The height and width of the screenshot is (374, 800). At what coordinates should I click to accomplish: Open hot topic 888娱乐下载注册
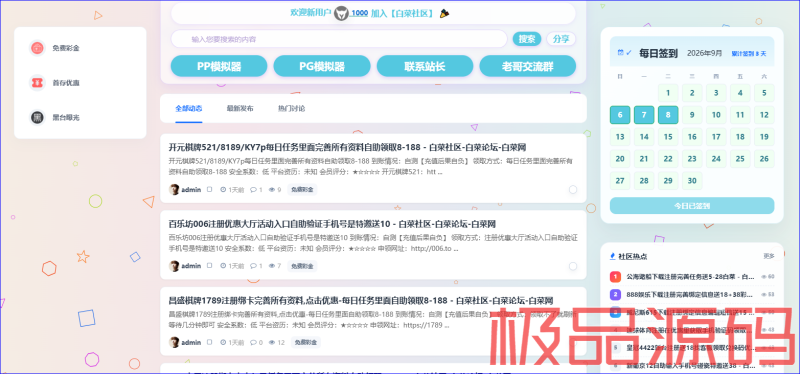point(690,294)
